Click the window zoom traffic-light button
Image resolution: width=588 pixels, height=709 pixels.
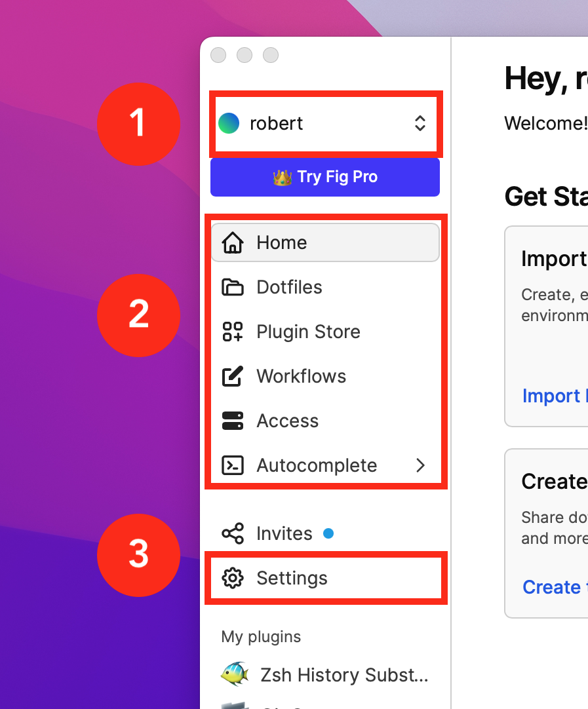[271, 55]
